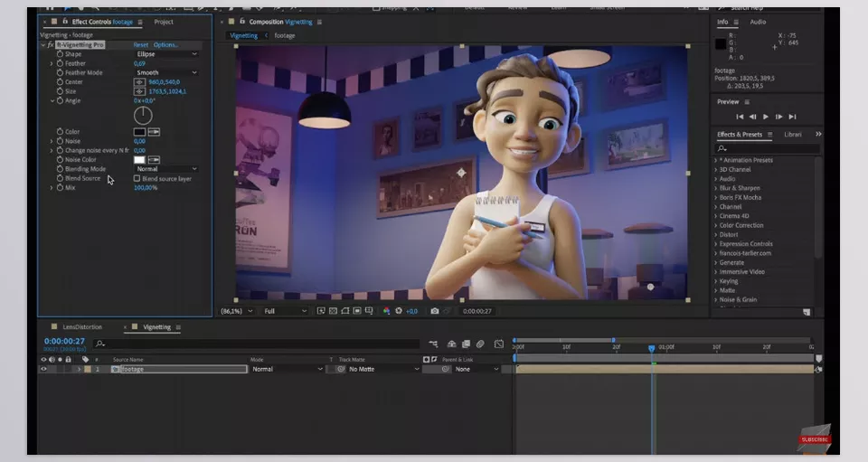The height and width of the screenshot is (462, 868).
Task: Collapse the Angle property
Action: pyautogui.click(x=52, y=100)
